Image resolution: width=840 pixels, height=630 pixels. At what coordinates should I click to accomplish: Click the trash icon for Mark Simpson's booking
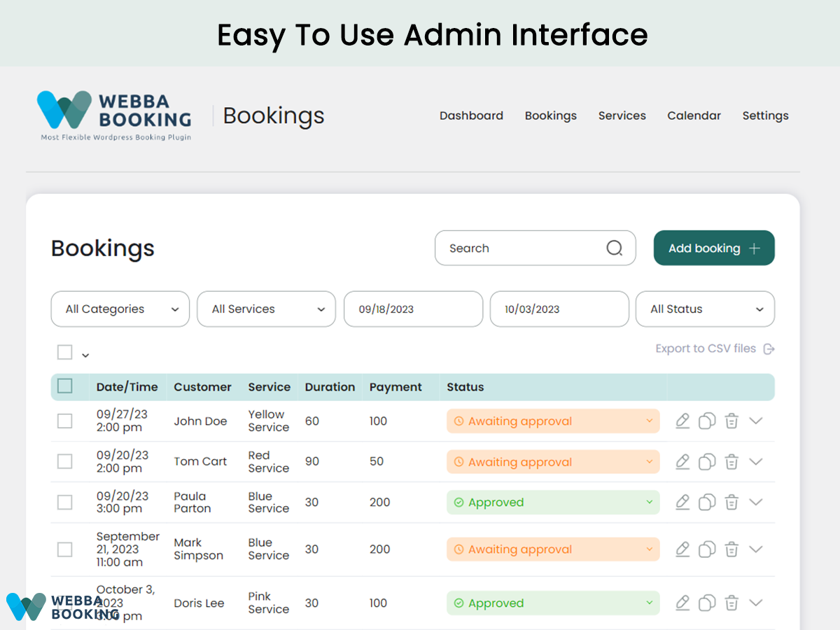coord(731,549)
